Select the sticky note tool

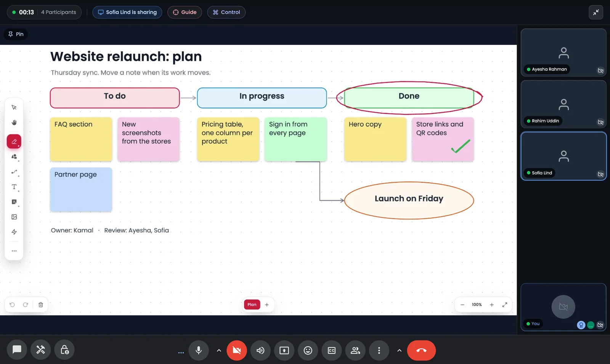[x=14, y=202]
